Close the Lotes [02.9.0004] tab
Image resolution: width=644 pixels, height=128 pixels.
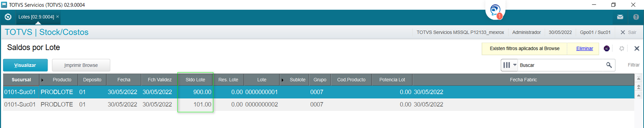click(58, 17)
